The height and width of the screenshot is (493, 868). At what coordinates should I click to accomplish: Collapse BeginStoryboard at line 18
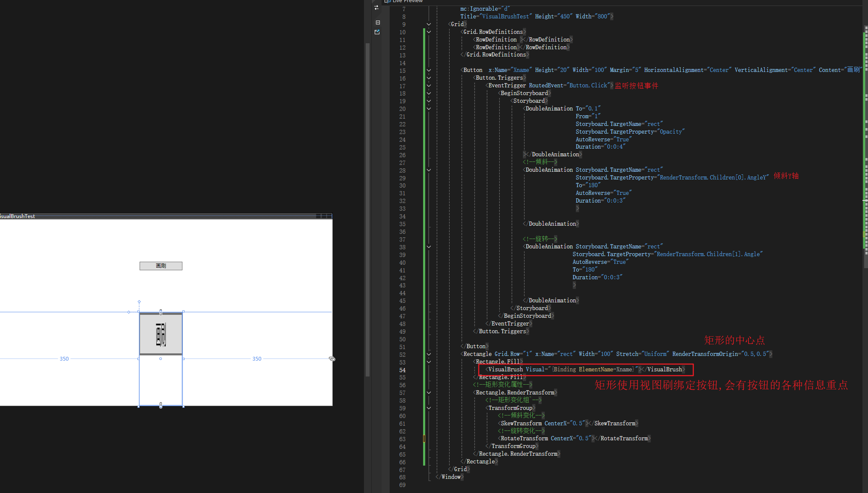click(429, 93)
